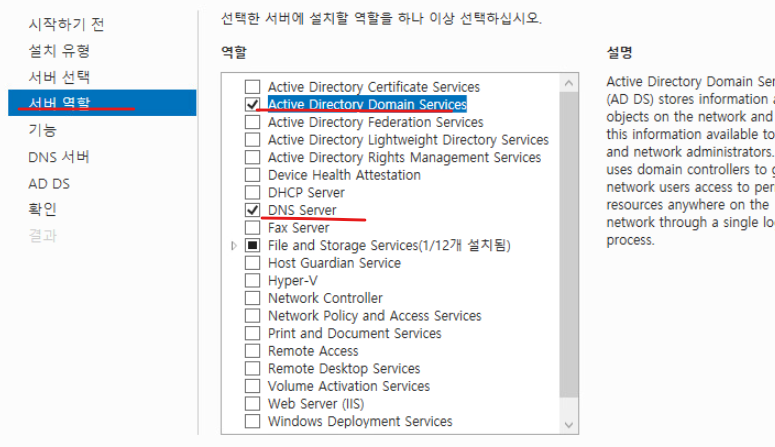Select the Fax Server role label
Image resolution: width=775 pixels, height=447 pixels.
click(x=299, y=227)
